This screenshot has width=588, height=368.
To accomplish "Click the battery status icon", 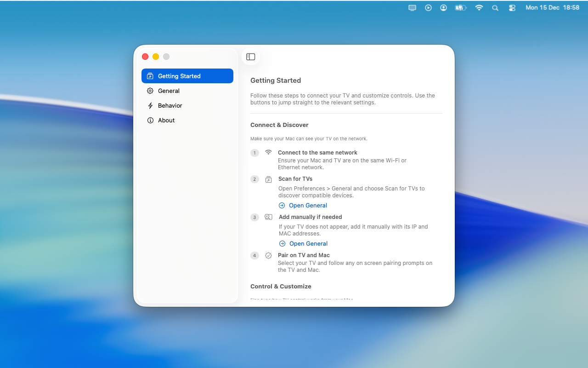I will click(460, 8).
